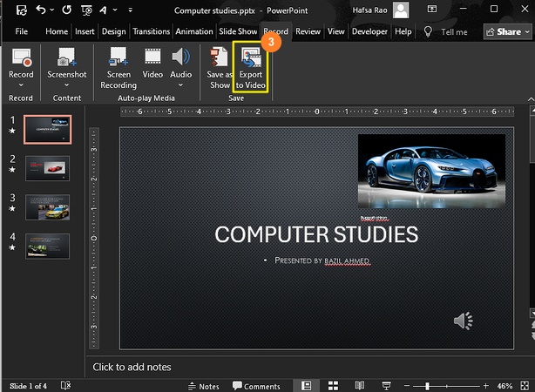Open the font style icon's dropdown arrow
This screenshot has width=535, height=392.
pos(115,10)
